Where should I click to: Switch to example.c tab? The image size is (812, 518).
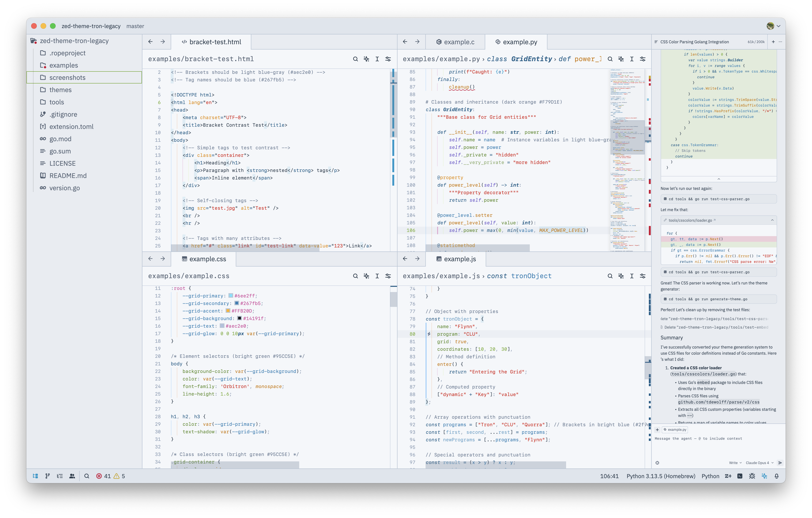point(455,42)
